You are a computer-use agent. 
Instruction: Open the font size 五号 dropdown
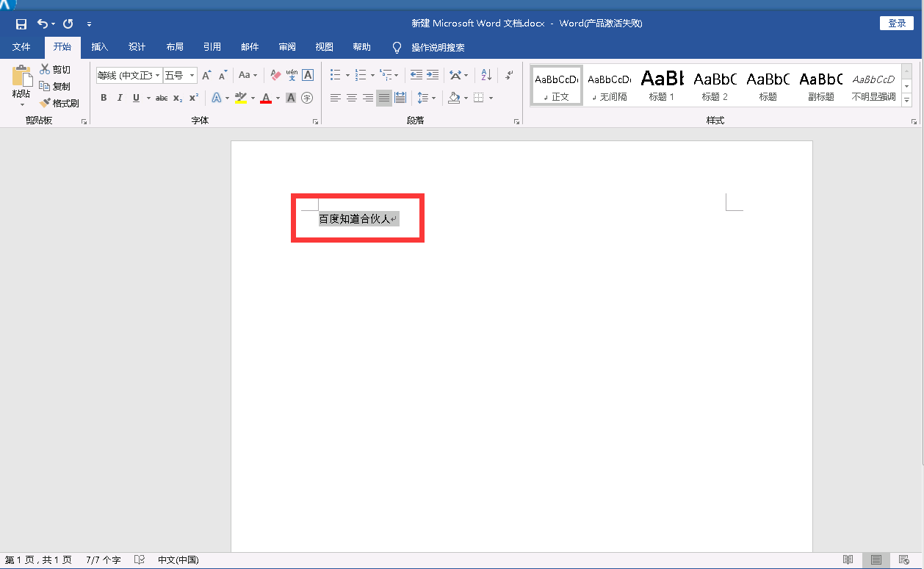point(192,76)
